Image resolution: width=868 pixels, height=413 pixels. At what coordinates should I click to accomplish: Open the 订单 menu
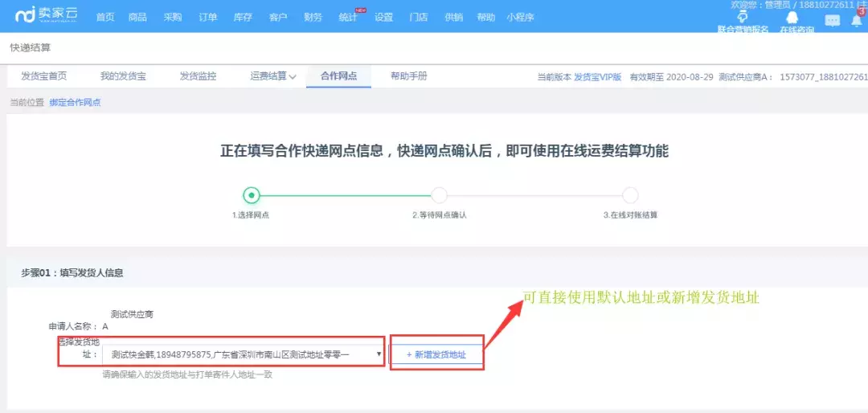[207, 17]
